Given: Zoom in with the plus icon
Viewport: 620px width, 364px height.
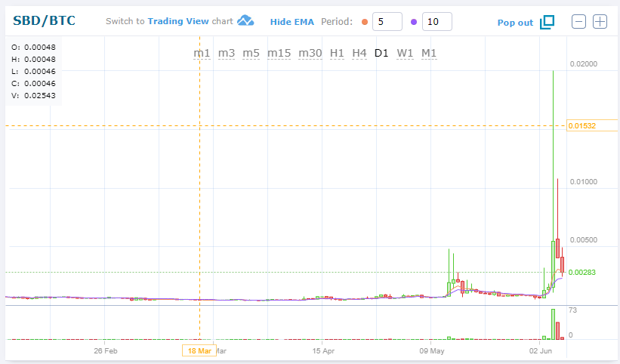Looking at the screenshot, I should tap(600, 21).
